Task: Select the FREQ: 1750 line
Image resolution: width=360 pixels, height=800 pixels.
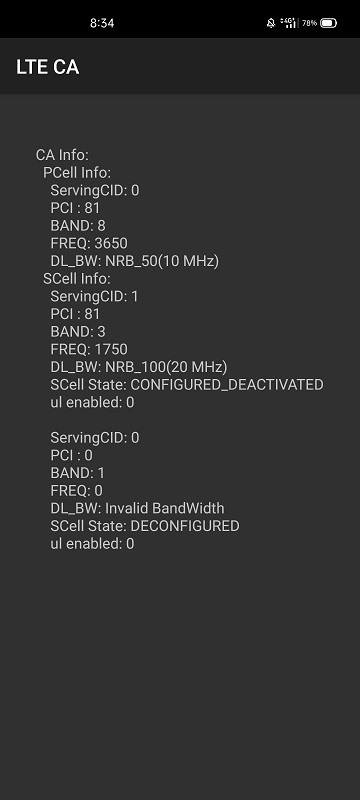Action: tap(89, 349)
